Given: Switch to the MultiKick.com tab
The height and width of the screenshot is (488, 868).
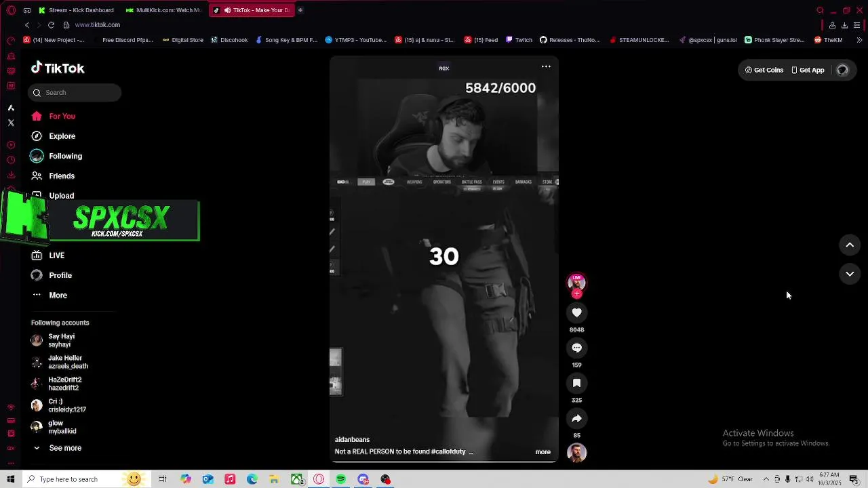Looking at the screenshot, I should point(163,10).
